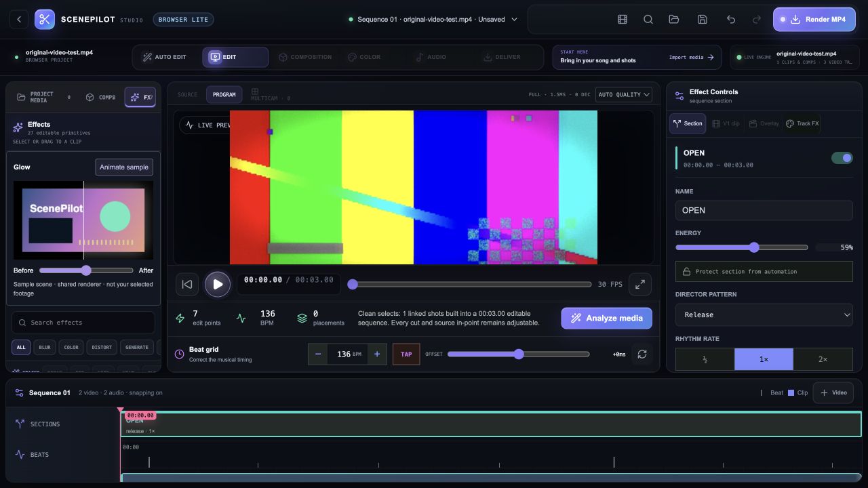
Task: Click the Effect Controls sliders icon
Action: [679, 96]
